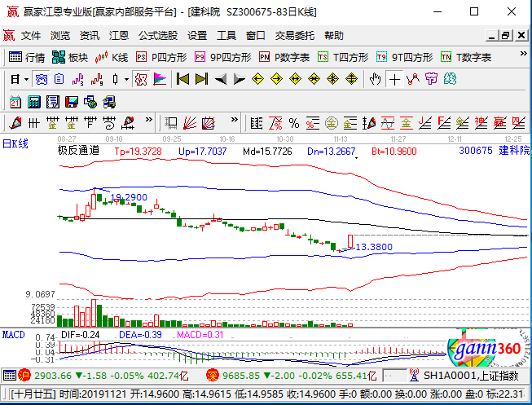Viewport: 532px width, 405px height.
Task: Toggle the crosshair cursor button
Action: coord(394,79)
